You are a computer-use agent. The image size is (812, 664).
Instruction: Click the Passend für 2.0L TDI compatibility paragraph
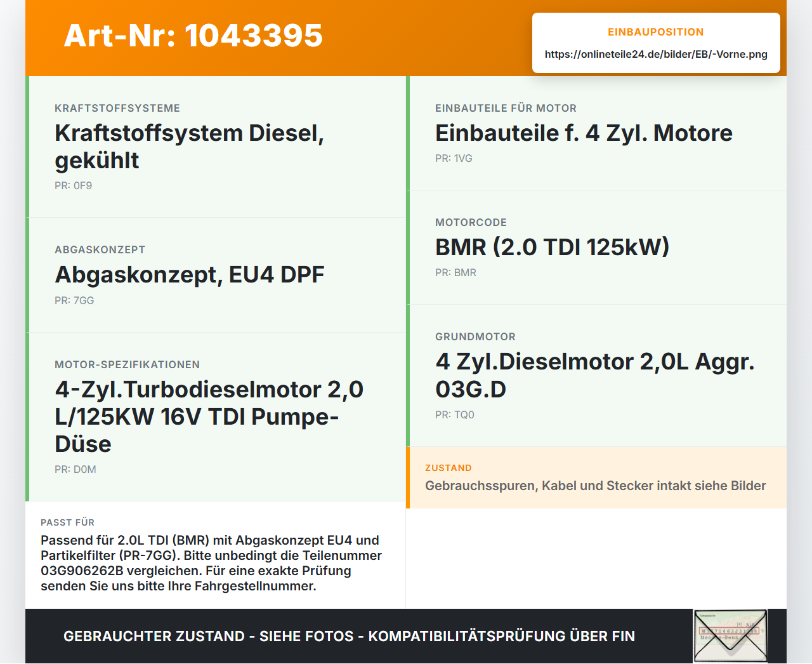pos(211,563)
